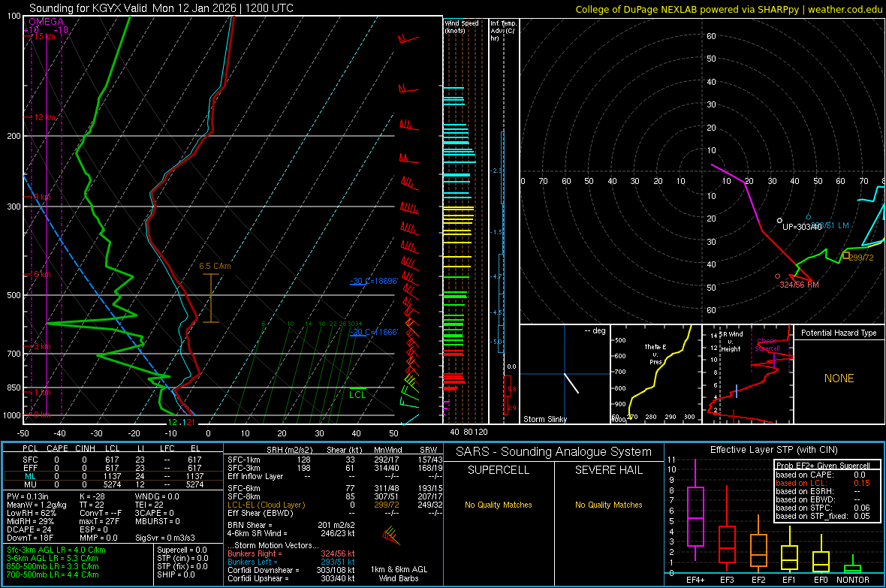Viewport: 886px width, 588px height.
Task: Click No Quality Matches under SEVERE HAIL
Action: tap(608, 505)
